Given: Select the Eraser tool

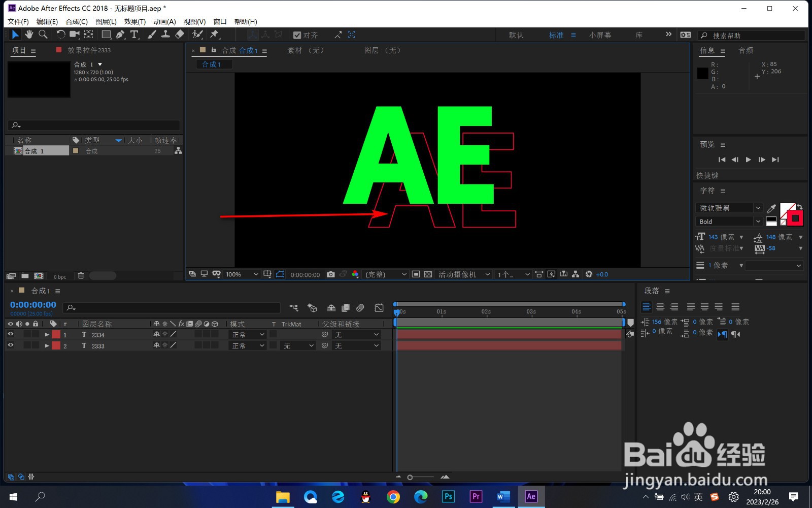Looking at the screenshot, I should 180,35.
